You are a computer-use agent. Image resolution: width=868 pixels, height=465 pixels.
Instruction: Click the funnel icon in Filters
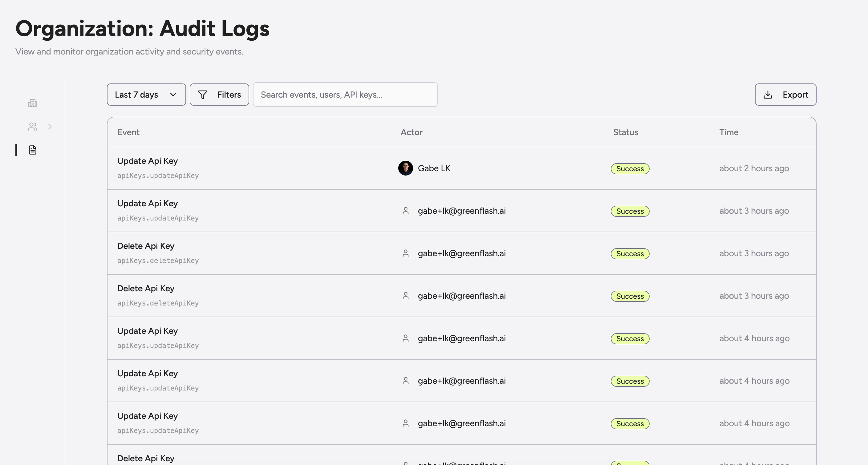[202, 95]
